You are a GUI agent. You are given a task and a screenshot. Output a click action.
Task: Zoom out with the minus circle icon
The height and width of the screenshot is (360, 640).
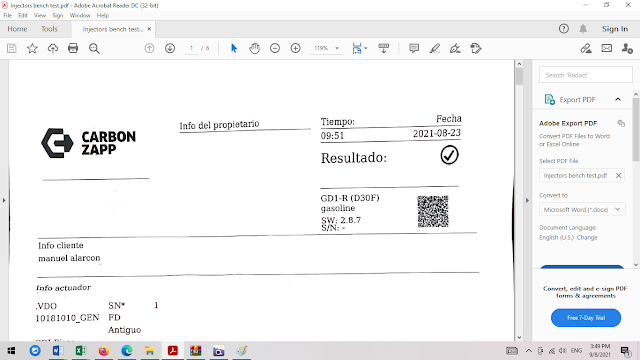[275, 49]
